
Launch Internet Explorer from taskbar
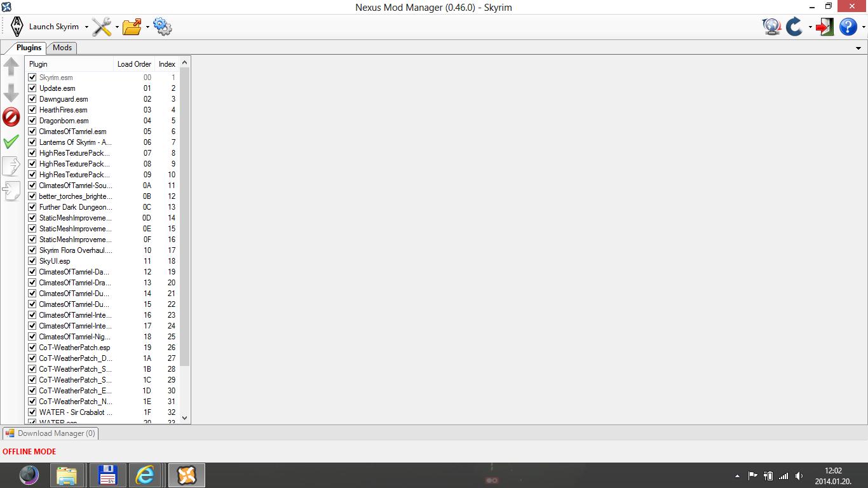click(145, 475)
